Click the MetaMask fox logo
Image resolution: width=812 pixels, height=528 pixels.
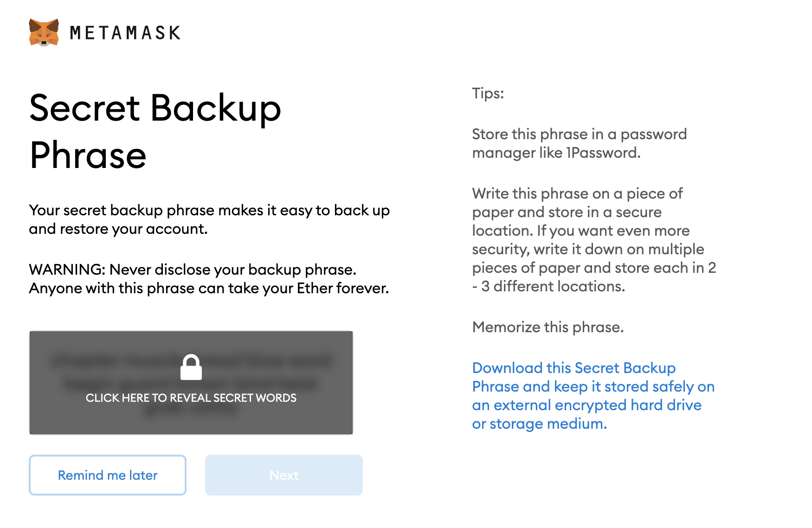click(x=44, y=32)
